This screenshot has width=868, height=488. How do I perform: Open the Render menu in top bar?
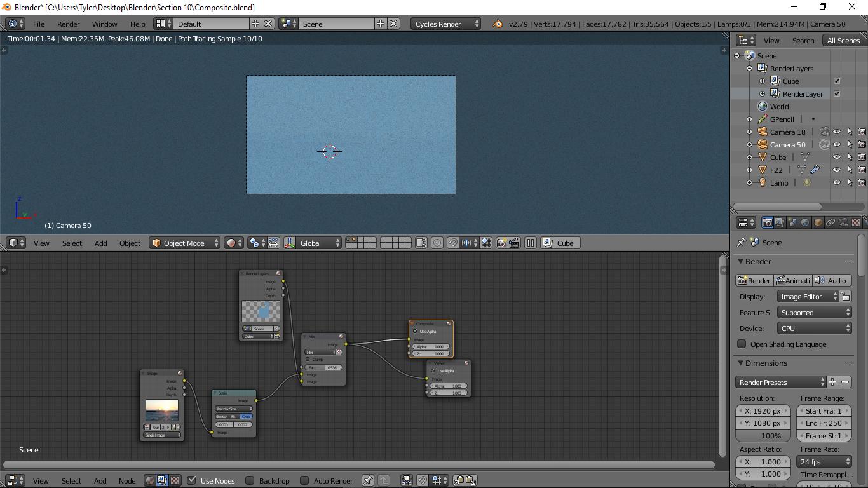click(68, 24)
